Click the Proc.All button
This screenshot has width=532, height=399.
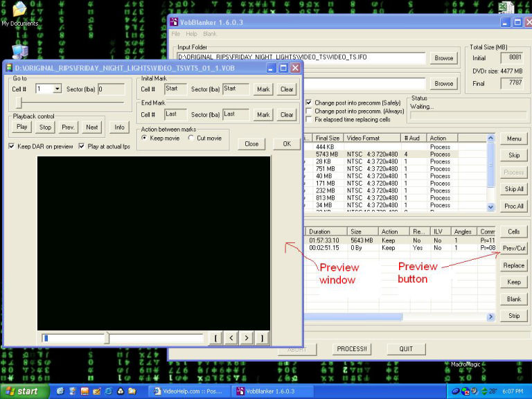[514, 206]
